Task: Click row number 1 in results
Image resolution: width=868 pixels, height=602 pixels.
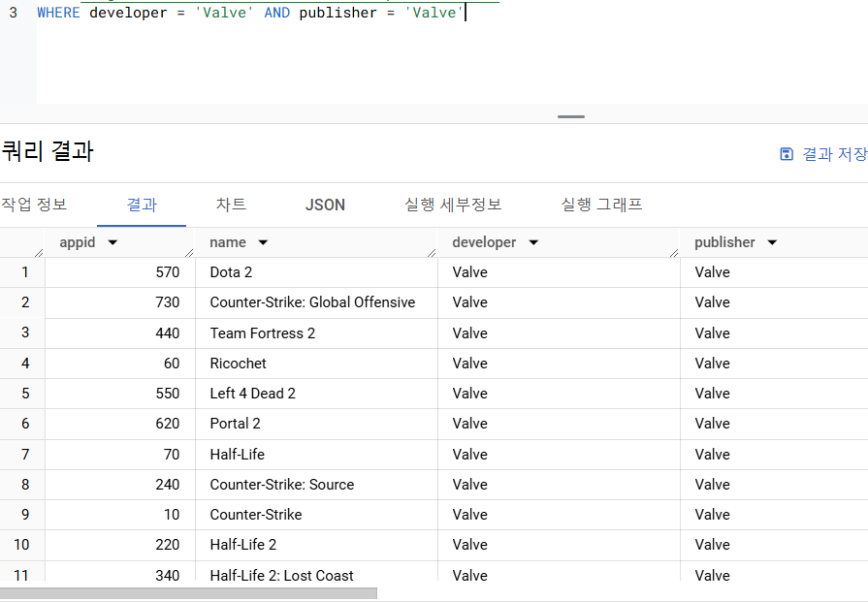Action: click(25, 272)
